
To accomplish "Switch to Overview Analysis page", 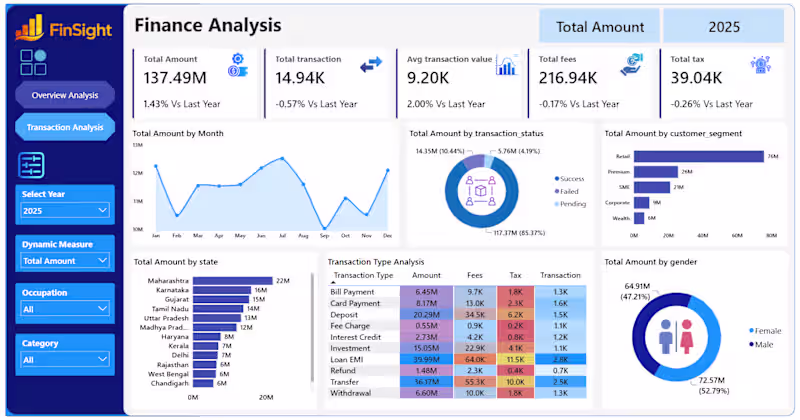I will pos(65,95).
